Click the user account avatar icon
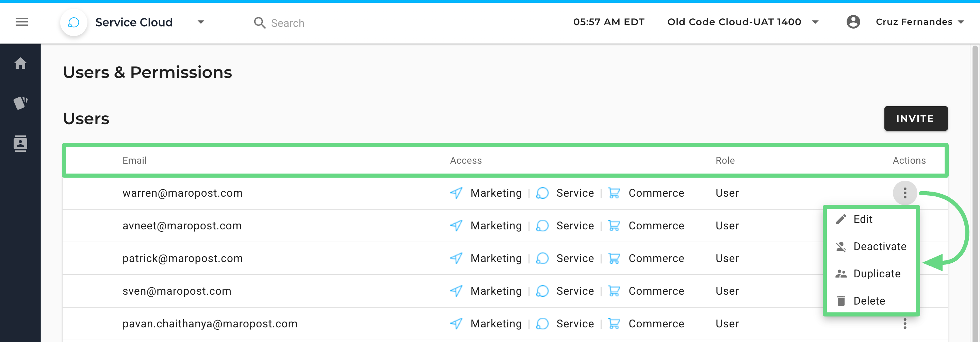 853,22
